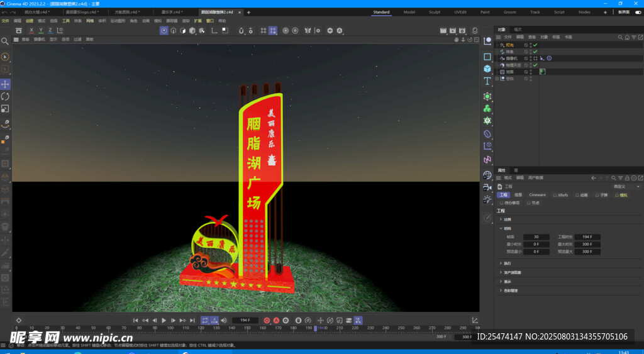Click the Light object palette icon
The height and width of the screenshot is (354, 644).
click(487, 199)
